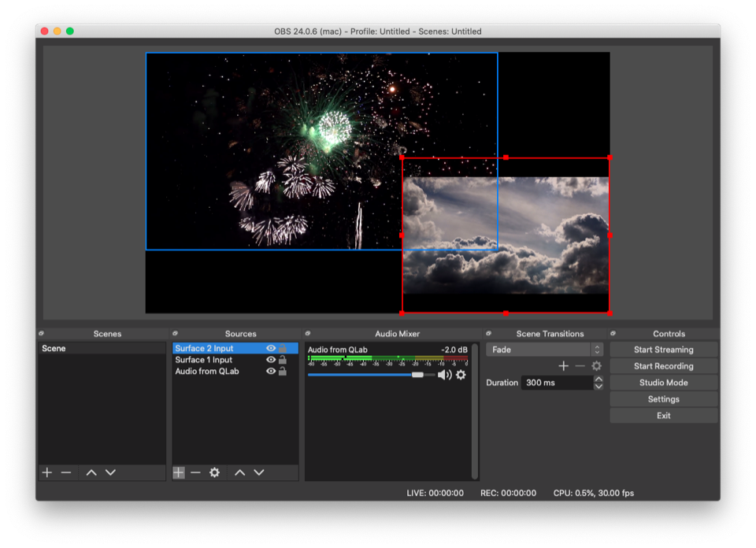The width and height of the screenshot is (756, 548).
Task: Open source properties with the gear icon
Action: pos(214,472)
